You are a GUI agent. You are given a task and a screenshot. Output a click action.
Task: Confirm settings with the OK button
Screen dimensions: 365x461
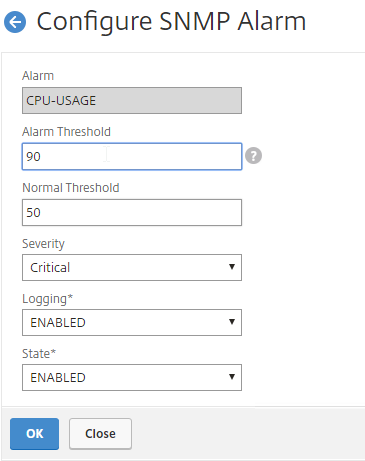34,434
